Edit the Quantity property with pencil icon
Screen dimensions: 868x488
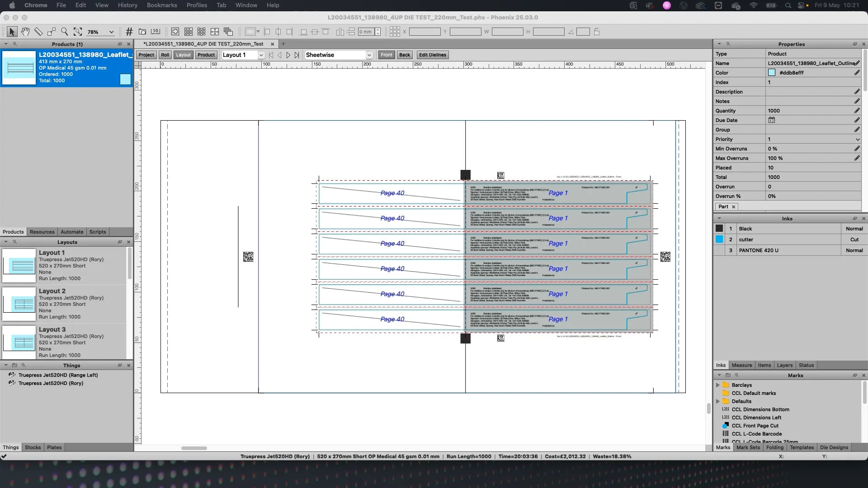[x=857, y=111]
